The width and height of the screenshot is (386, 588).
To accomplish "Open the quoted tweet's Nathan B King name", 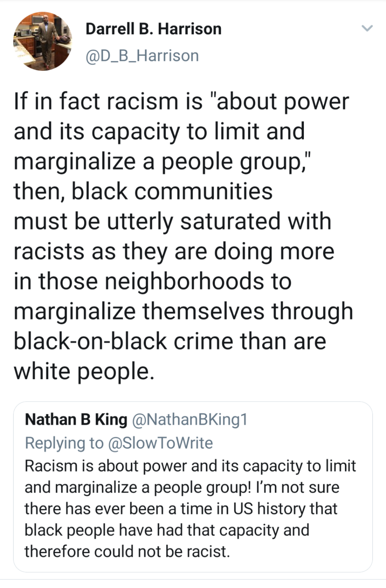I will (x=76, y=419).
